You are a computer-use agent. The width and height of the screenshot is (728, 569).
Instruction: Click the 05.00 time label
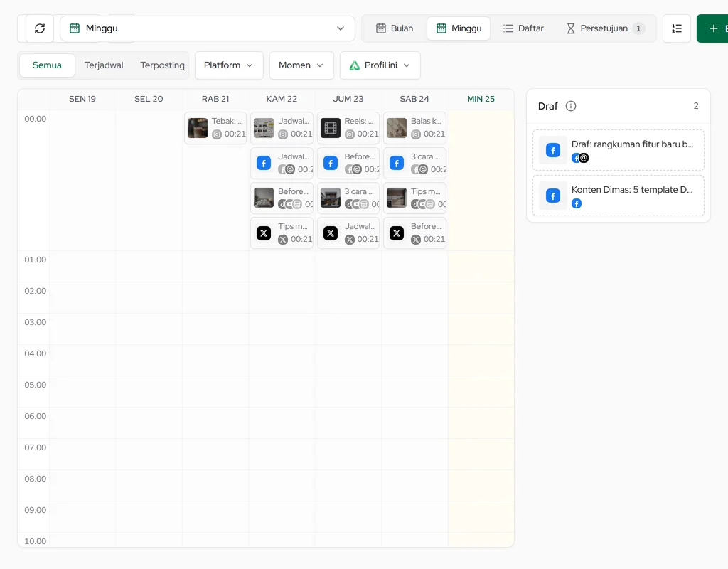(36, 385)
